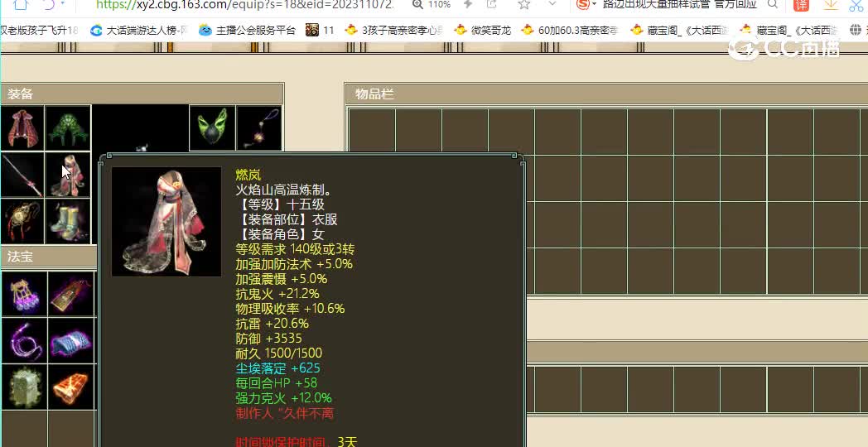
Task: Click the text 【等级】十五级
Action: [280, 205]
